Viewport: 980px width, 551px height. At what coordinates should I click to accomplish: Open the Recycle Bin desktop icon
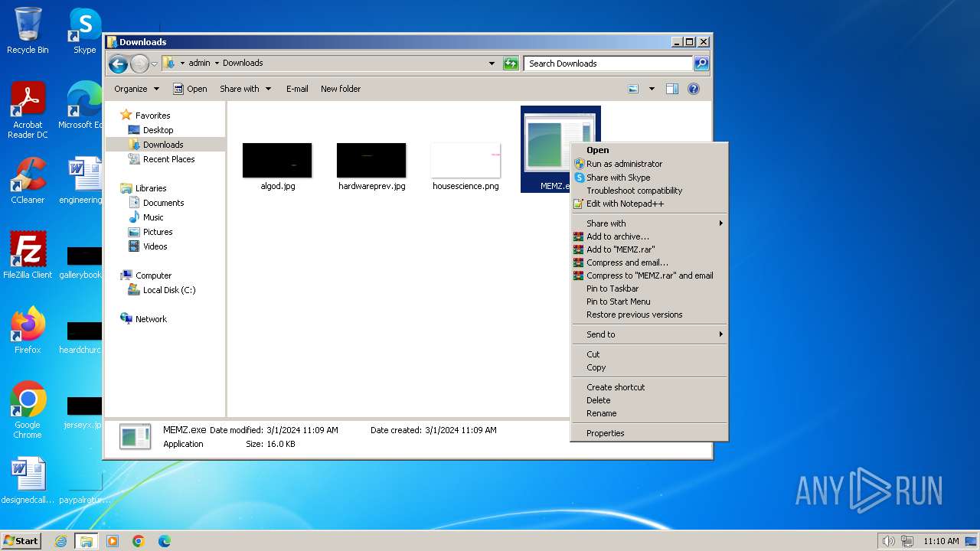[28, 31]
